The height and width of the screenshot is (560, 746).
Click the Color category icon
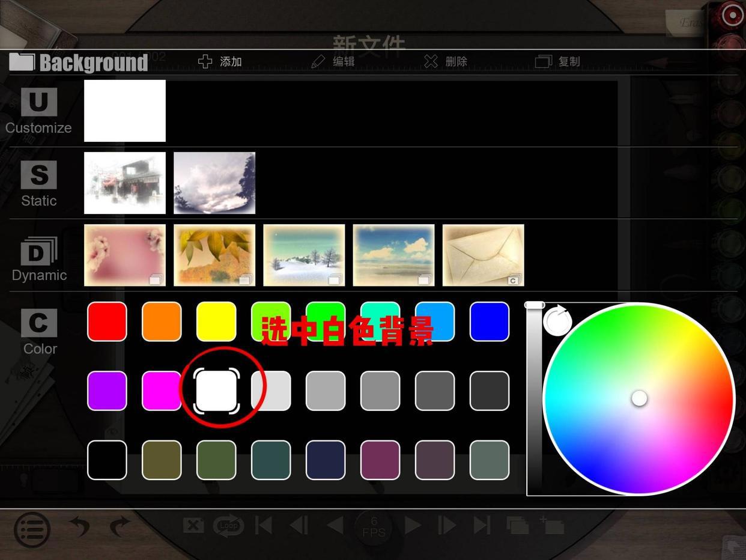39,323
